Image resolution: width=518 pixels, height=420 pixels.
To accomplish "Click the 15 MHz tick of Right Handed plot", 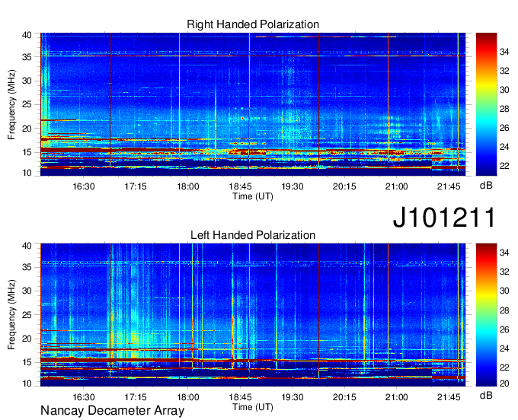I will tap(27, 152).
